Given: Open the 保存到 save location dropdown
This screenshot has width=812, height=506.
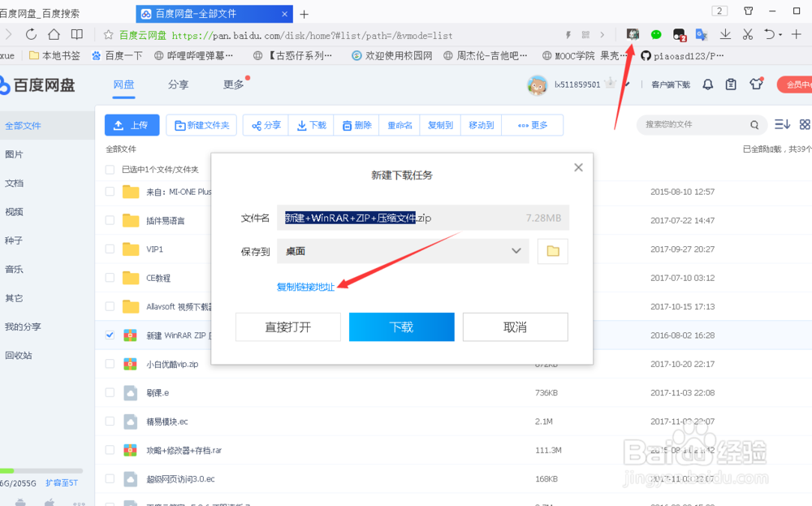Looking at the screenshot, I should coord(514,251).
